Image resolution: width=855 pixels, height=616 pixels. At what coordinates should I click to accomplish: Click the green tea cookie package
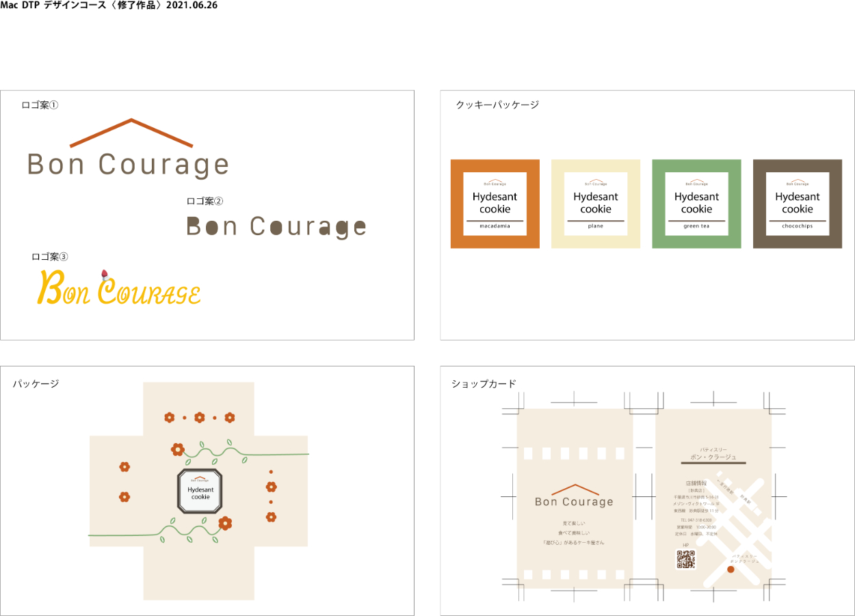[696, 204]
